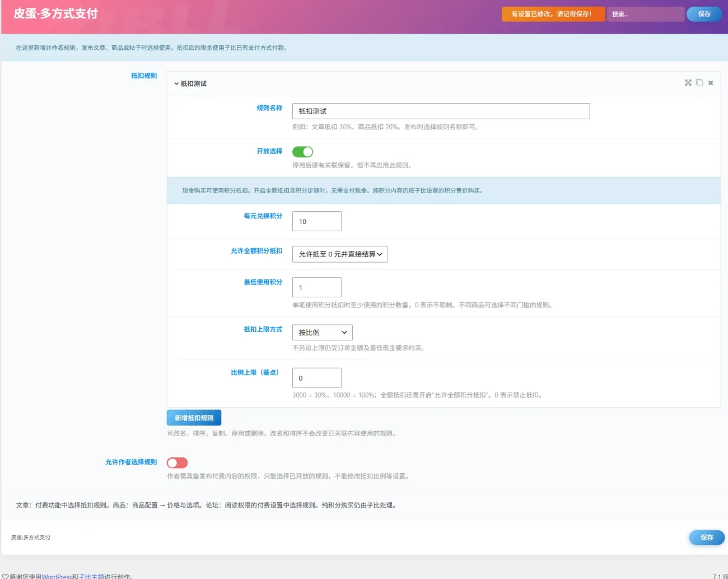
Task: Open the 子比主题 link in footer
Action: pyautogui.click(x=91, y=576)
